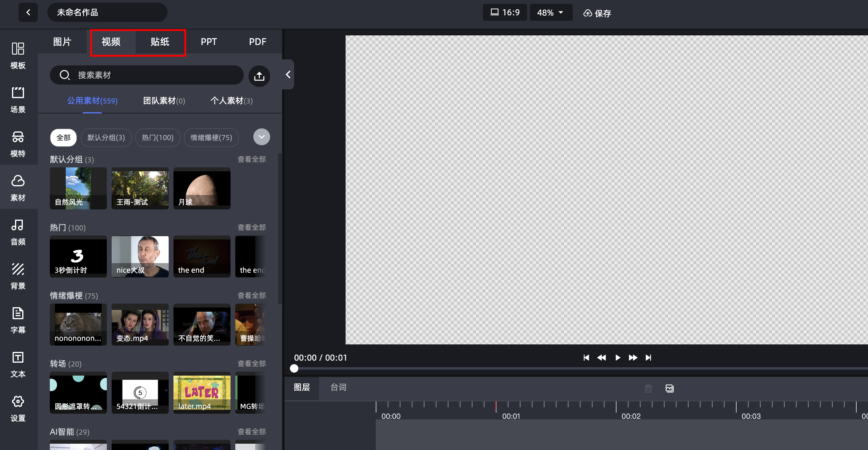Viewport: 868px width, 450px height.
Task: Click the upload material icon
Action: tap(259, 76)
